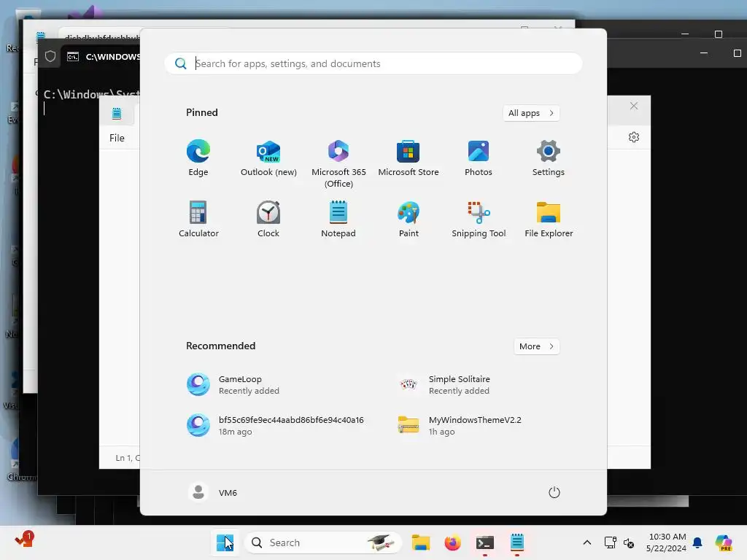Open File Explorer from pinned apps

pyautogui.click(x=549, y=219)
